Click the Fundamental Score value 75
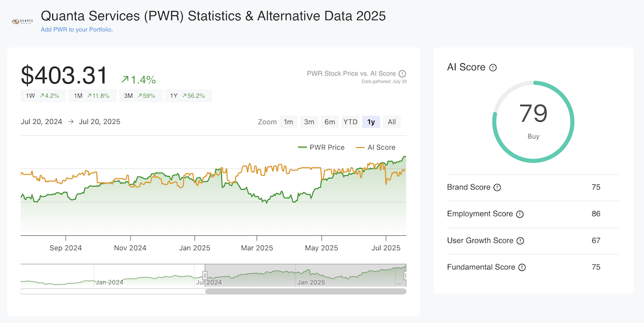Screen dimensions: 644x323 tap(596, 267)
